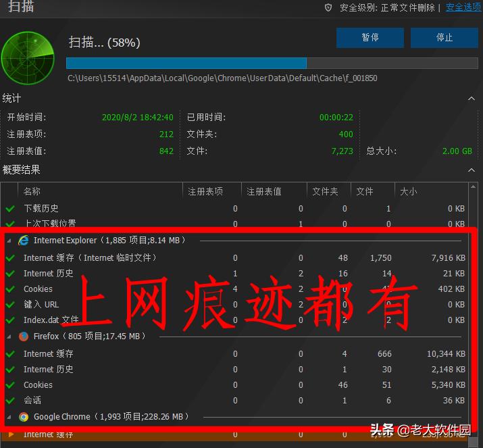Image resolution: width=483 pixels, height=448 pixels.
Task: Collapse the 统计 section chevron
Action: [472, 99]
